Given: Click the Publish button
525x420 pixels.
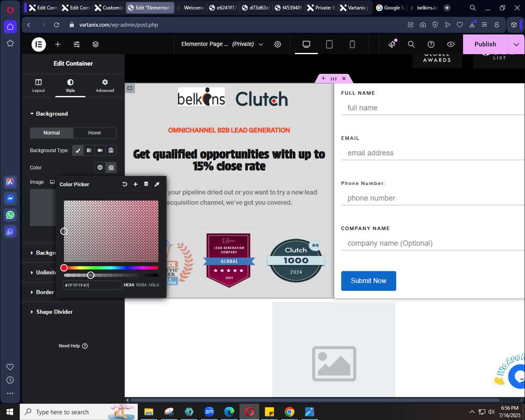Looking at the screenshot, I should (x=485, y=44).
